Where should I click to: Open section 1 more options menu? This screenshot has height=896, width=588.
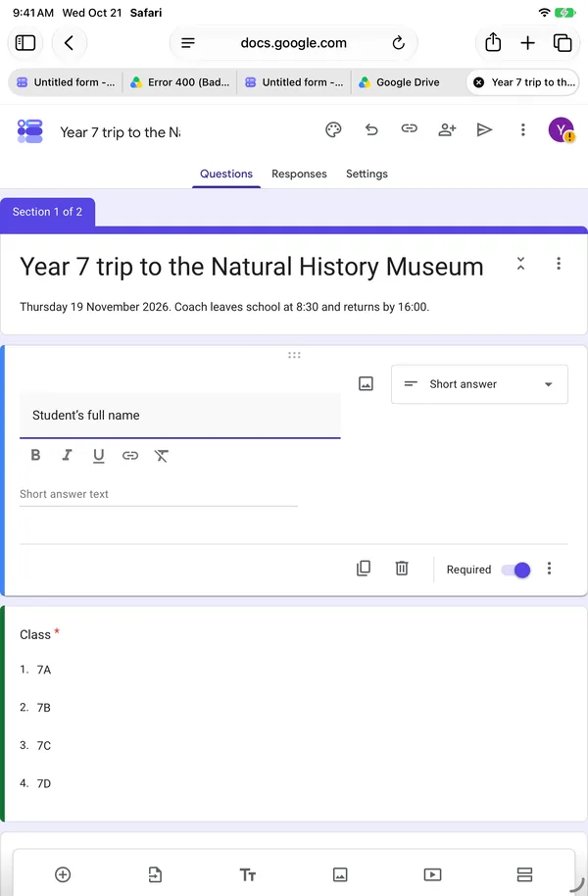(x=559, y=264)
